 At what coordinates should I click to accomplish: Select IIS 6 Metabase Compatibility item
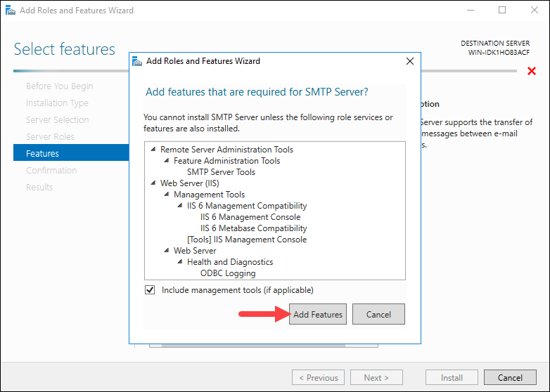(254, 228)
